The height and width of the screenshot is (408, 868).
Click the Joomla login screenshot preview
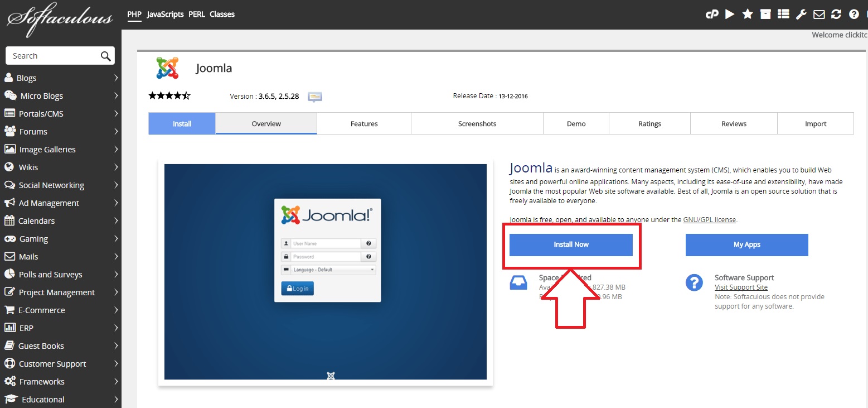[x=326, y=272]
